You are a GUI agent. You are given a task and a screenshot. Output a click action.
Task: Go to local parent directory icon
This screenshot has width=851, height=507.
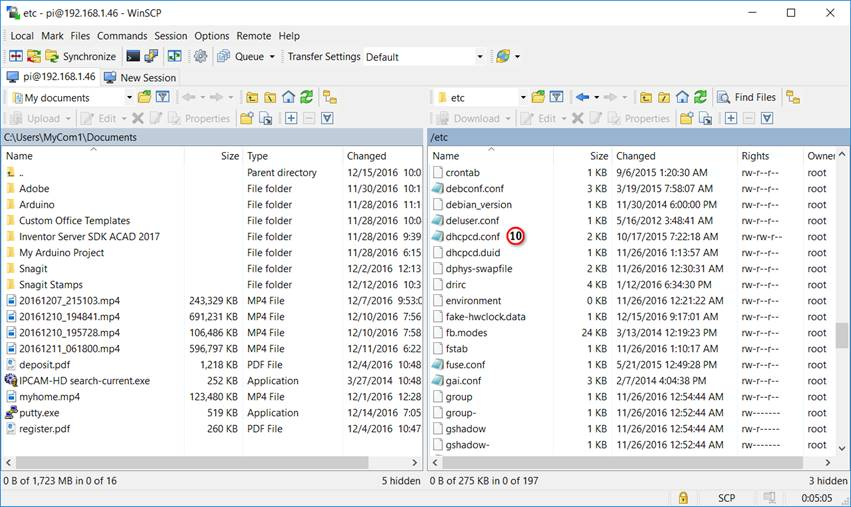(x=252, y=98)
